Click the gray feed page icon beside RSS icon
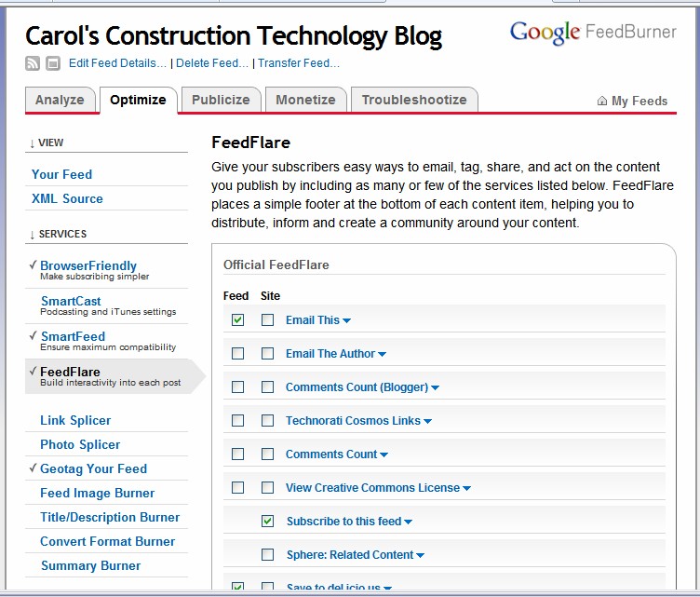The image size is (700, 597). pos(53,63)
